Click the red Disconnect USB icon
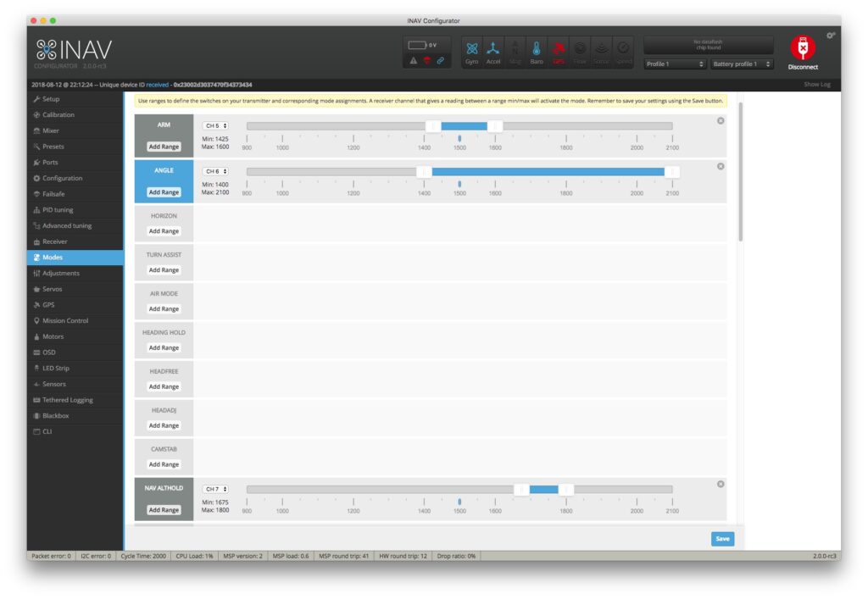This screenshot has height=599, width=868. [802, 49]
